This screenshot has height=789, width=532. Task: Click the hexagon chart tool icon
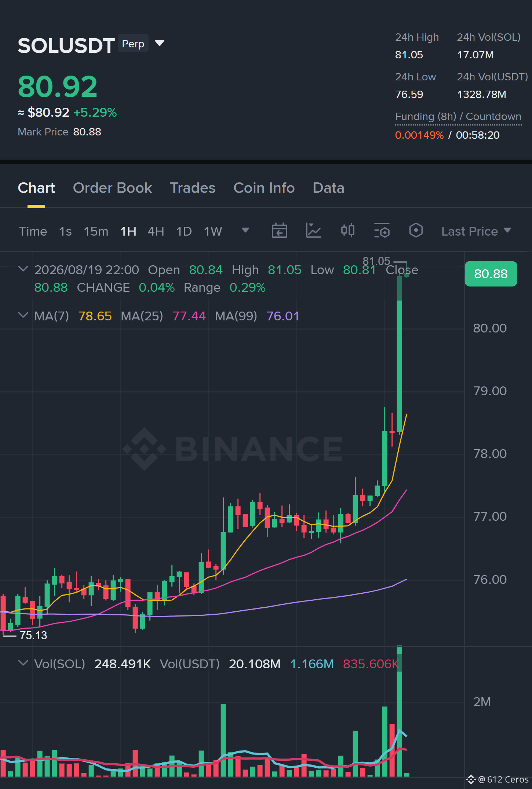coord(416,230)
